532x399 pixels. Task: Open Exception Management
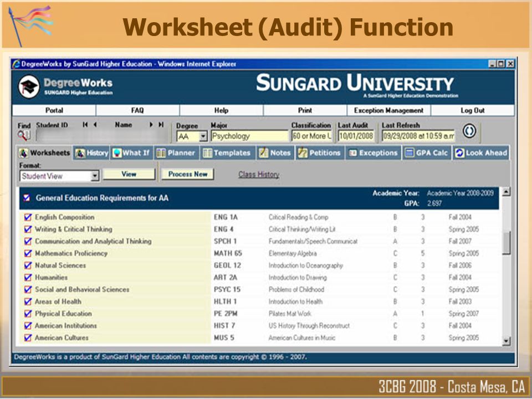click(389, 110)
